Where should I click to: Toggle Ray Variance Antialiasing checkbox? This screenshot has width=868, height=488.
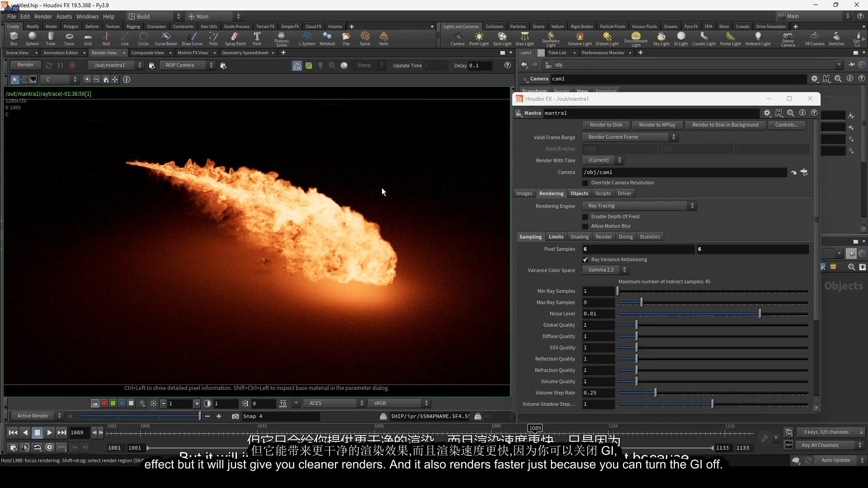[585, 260]
